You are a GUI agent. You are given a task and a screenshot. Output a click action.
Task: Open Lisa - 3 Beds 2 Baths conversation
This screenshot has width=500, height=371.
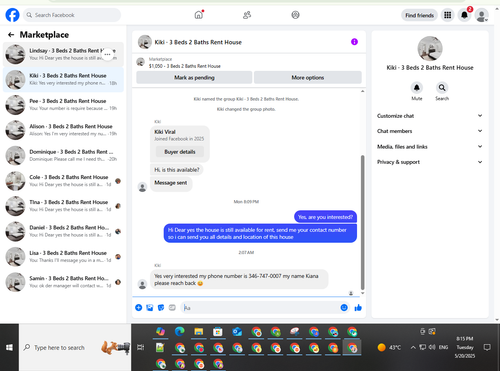pos(63,257)
